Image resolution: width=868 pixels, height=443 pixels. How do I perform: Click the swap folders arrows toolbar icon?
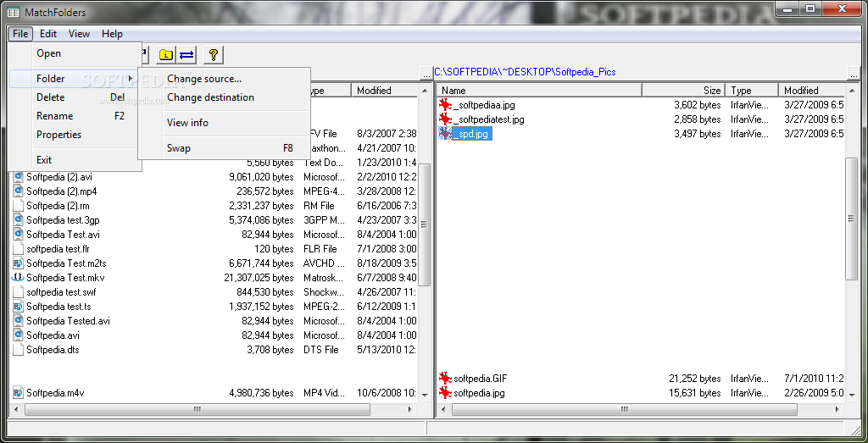[x=187, y=54]
